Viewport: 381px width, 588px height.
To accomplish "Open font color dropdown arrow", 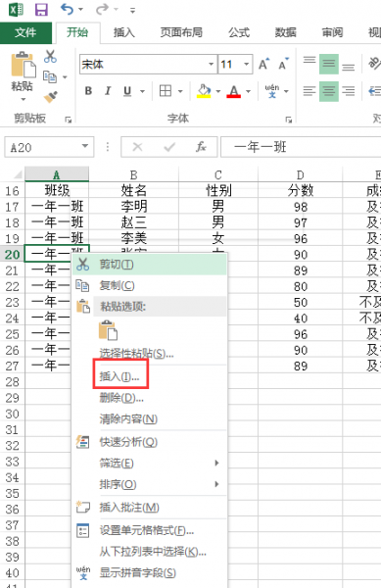I will point(248,91).
